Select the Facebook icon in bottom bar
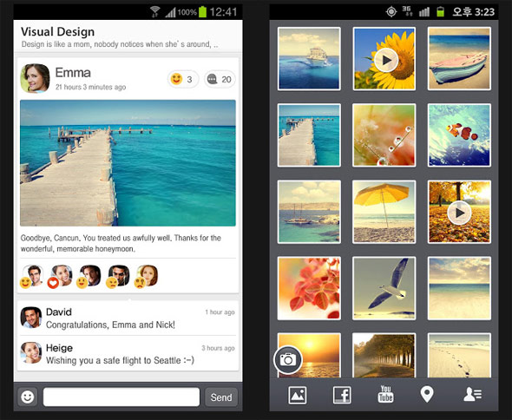Screen dimensions: 512x420 point(342,395)
